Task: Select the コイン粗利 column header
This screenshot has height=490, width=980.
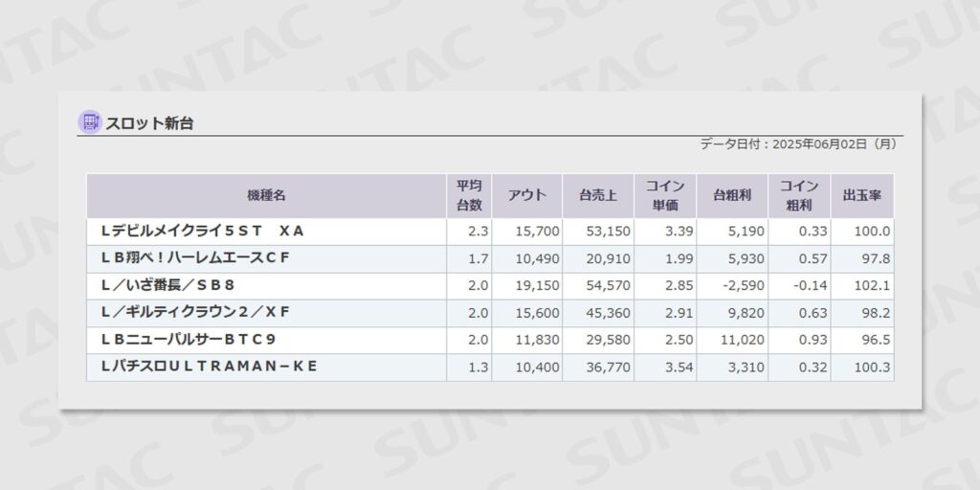Action: (x=799, y=195)
